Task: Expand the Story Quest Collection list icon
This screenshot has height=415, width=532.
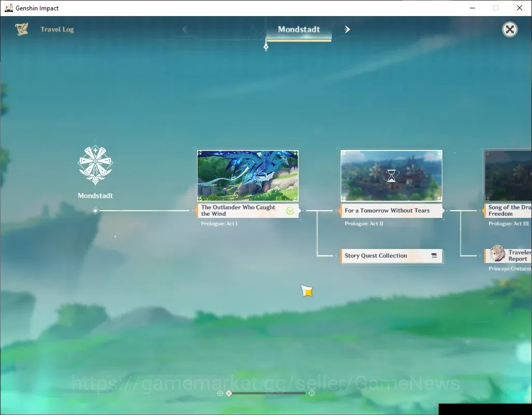Action: point(434,256)
